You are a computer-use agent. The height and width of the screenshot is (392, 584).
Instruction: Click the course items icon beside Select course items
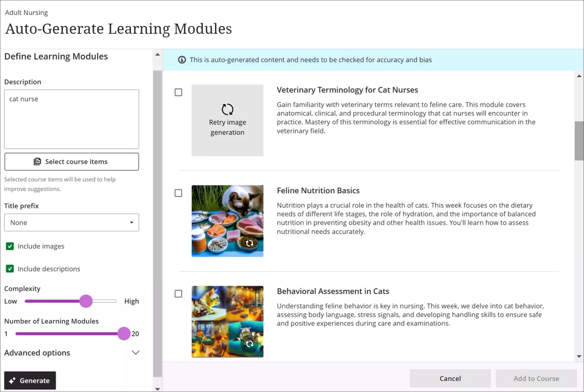38,161
